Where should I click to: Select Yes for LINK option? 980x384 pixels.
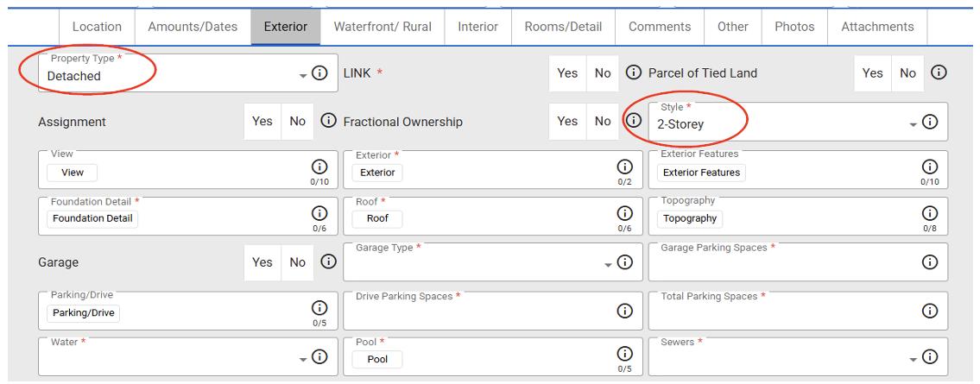click(x=567, y=73)
